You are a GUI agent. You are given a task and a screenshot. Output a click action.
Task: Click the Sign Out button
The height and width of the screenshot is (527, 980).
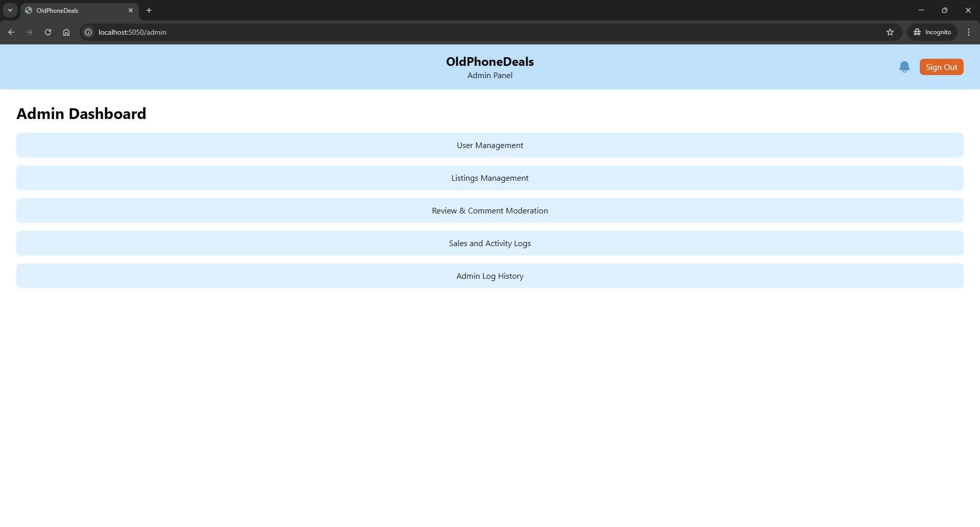941,67
